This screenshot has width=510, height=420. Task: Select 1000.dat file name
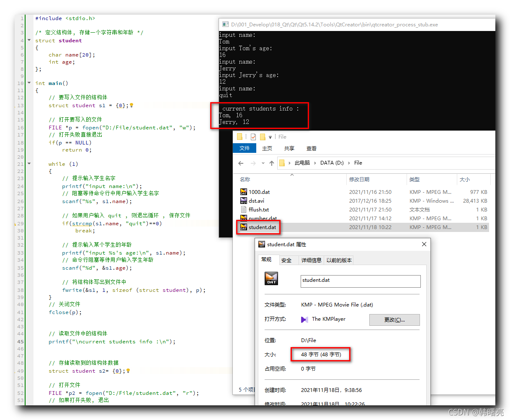pyautogui.click(x=259, y=192)
